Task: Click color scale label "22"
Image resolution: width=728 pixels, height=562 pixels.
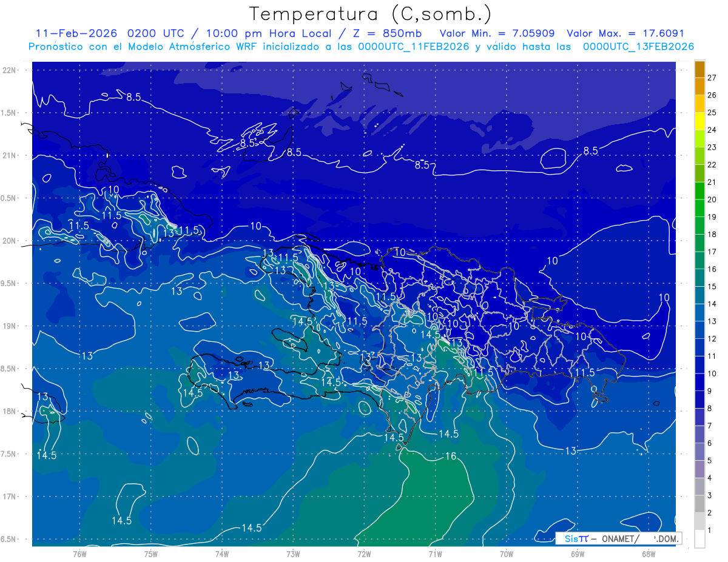Action: point(712,165)
